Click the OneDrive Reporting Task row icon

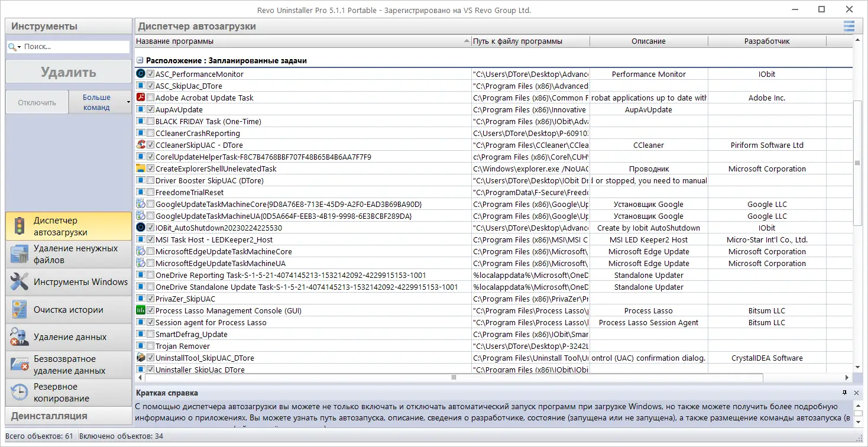pyautogui.click(x=141, y=275)
